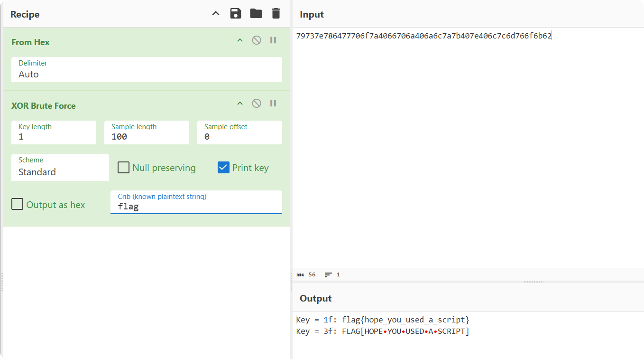Enable the Null preserving checkbox
The image size is (644, 359).
click(123, 167)
